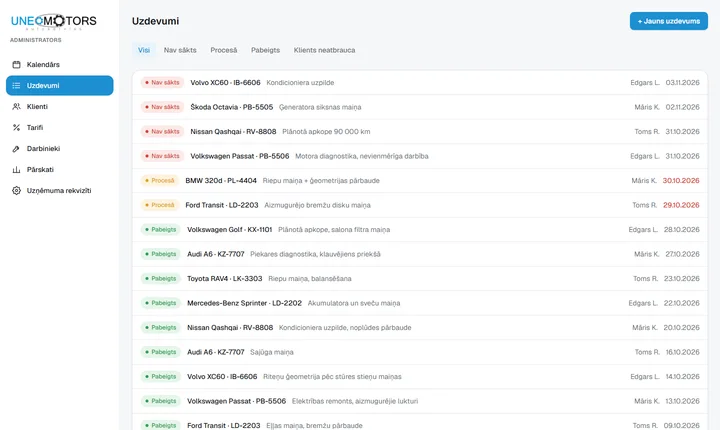Click date 22.10.2026 on Mercedes-Benz Sprinter row
The height and width of the screenshot is (430, 720).
[681, 303]
